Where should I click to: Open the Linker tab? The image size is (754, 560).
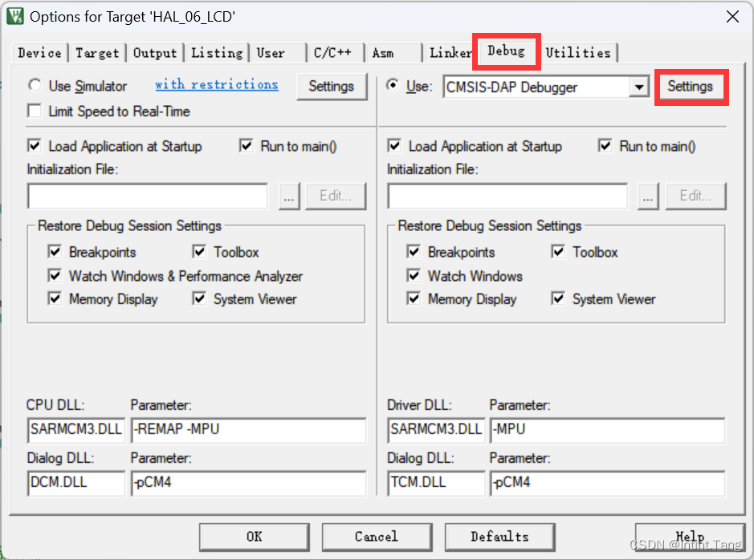click(x=450, y=52)
